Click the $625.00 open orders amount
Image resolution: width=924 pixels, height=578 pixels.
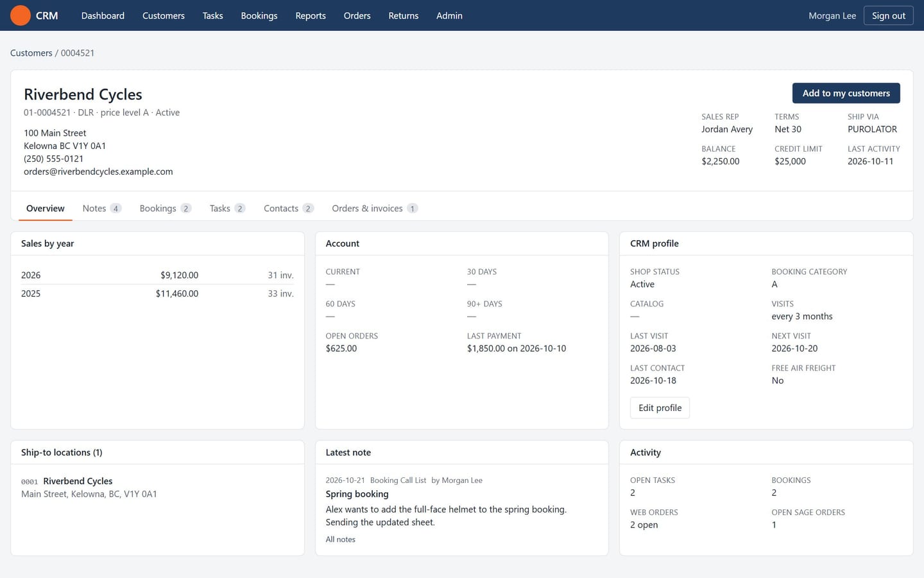point(341,348)
